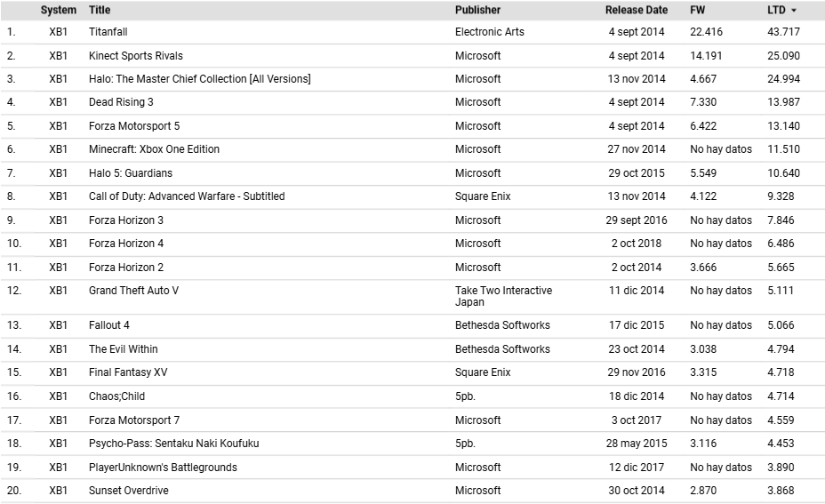Select Square Enix publisher in Final Fantasy XV row
This screenshot has height=504, width=825.
[483, 372]
